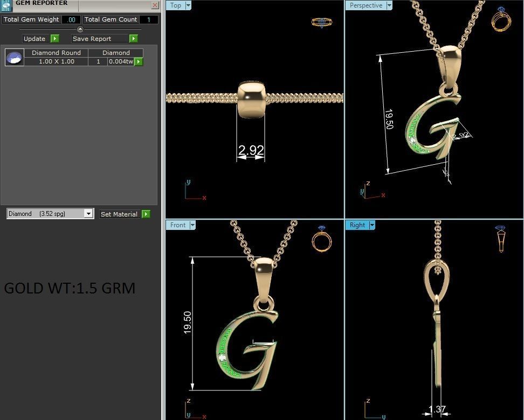Click the Update button

(37, 39)
